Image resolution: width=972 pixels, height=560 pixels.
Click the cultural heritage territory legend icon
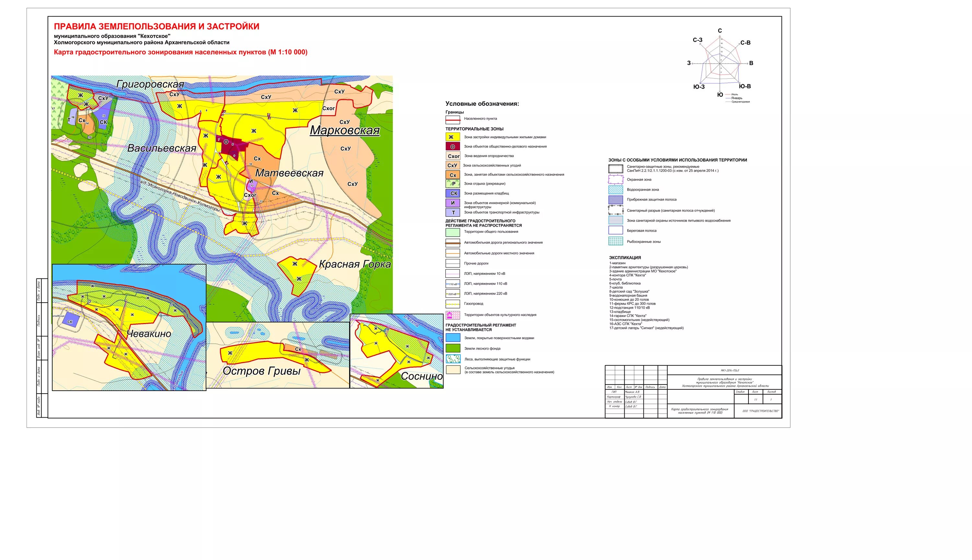pos(453,315)
